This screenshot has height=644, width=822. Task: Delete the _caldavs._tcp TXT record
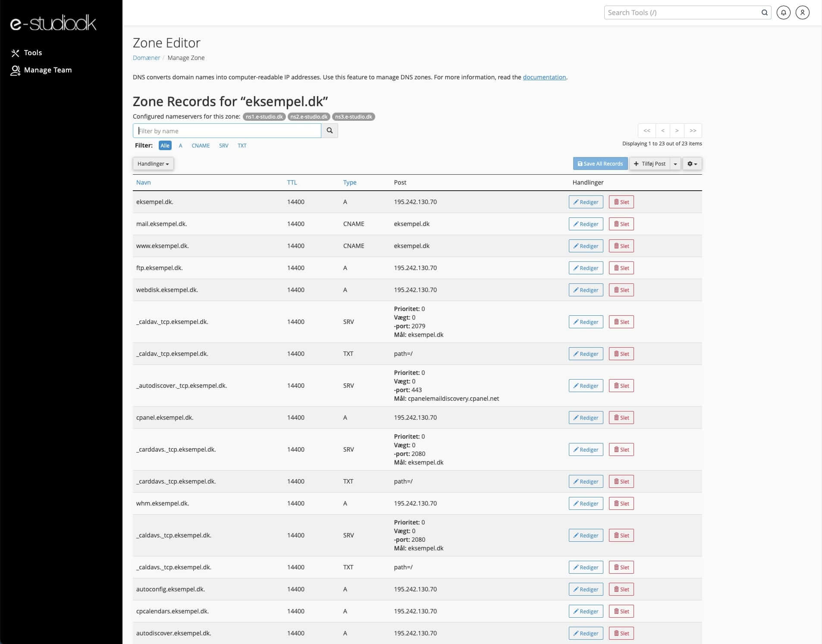pyautogui.click(x=621, y=567)
